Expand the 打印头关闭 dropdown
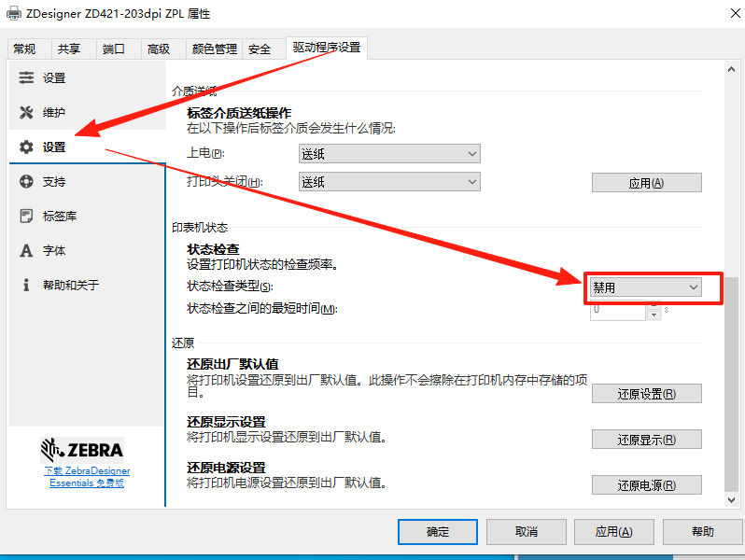Image resolution: width=745 pixels, height=560 pixels. click(x=388, y=182)
